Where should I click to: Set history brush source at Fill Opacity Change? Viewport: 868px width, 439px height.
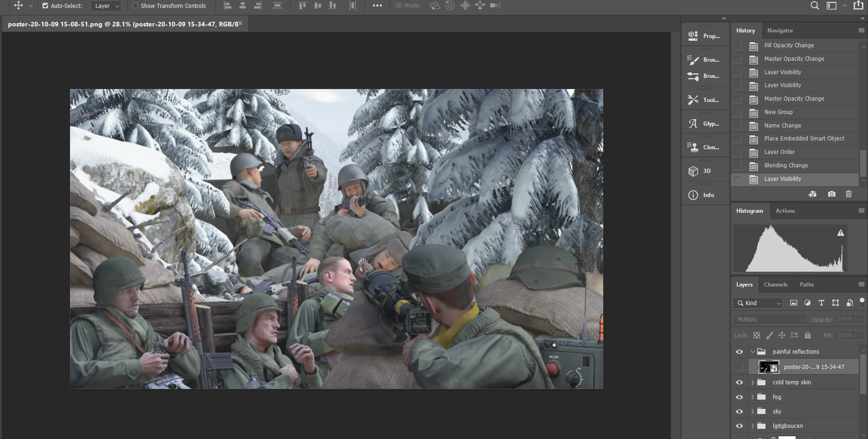tap(738, 46)
